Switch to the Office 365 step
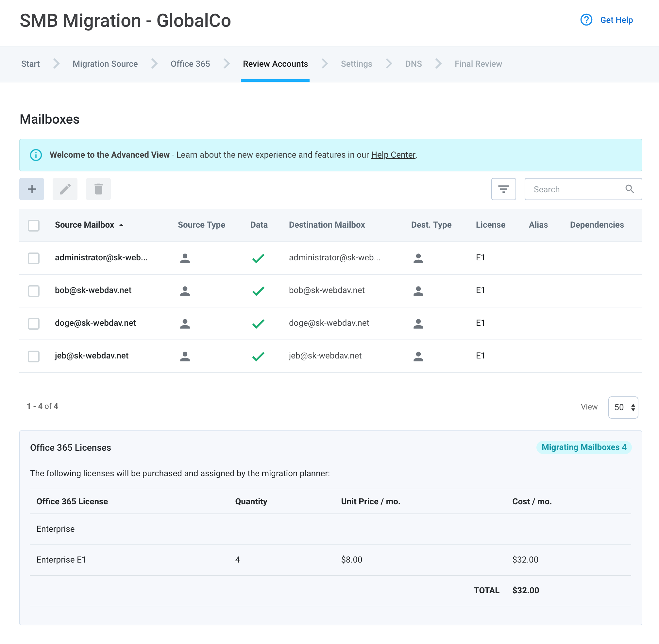This screenshot has height=644, width=659. click(x=190, y=64)
